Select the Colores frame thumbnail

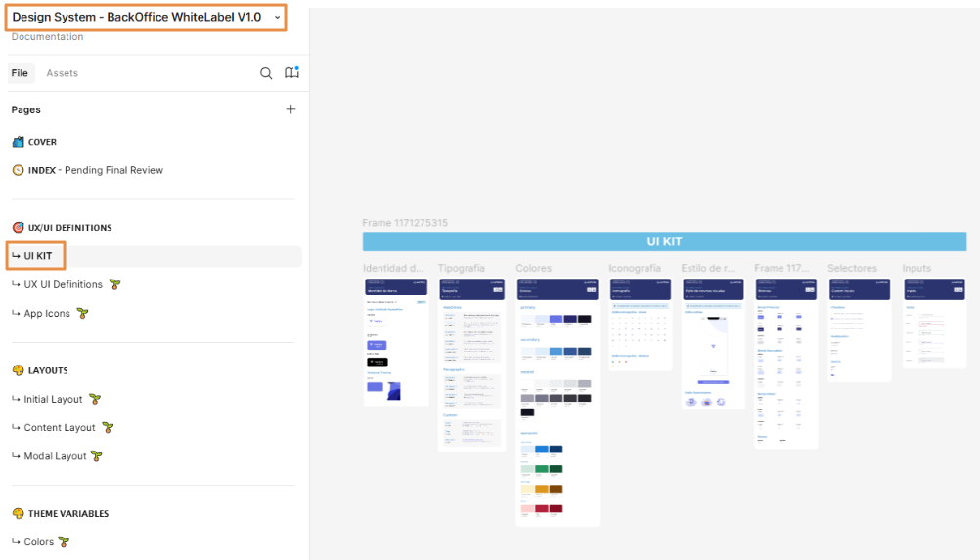tap(556, 401)
